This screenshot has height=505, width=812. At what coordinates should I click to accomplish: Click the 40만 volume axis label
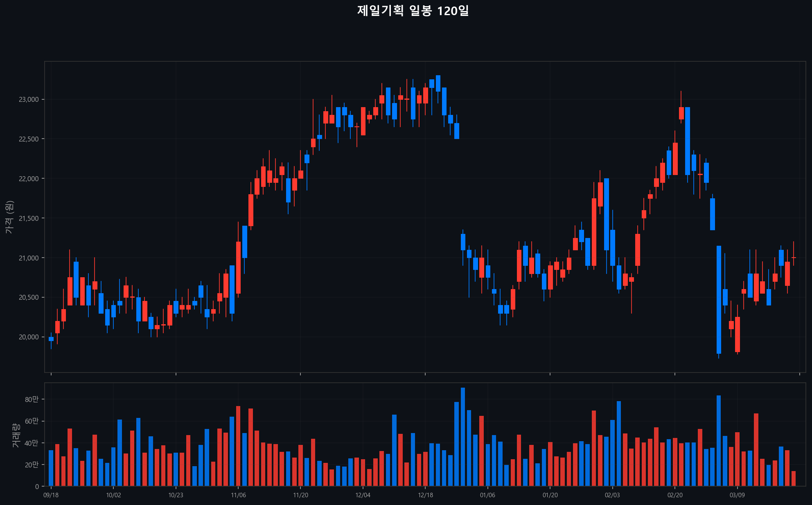(x=32, y=443)
